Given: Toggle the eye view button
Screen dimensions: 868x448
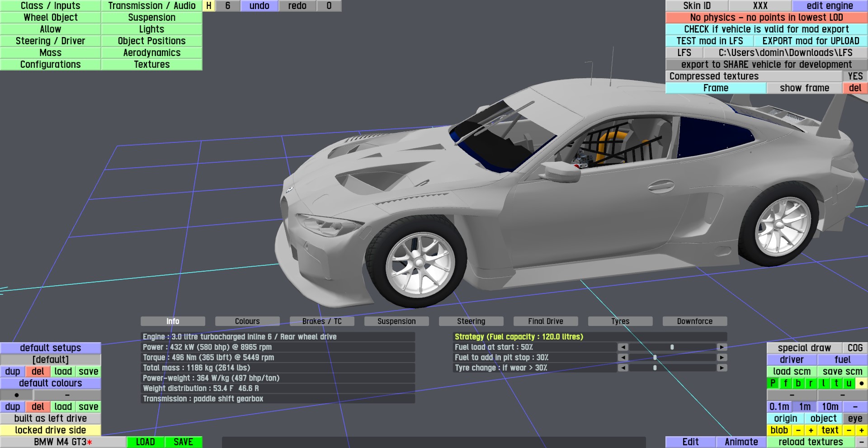Looking at the screenshot, I should tap(855, 419).
